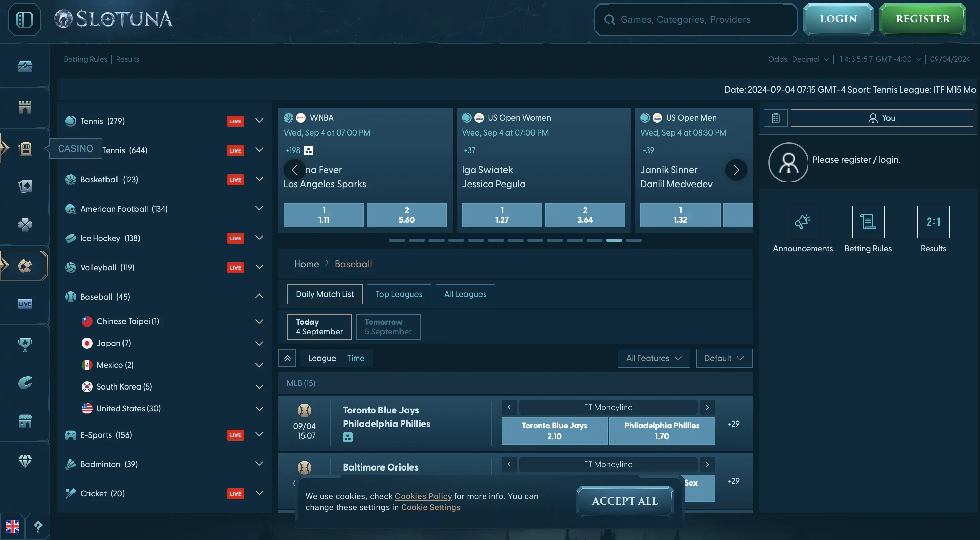
Task: Go to Home breadcrumb
Action: [306, 264]
